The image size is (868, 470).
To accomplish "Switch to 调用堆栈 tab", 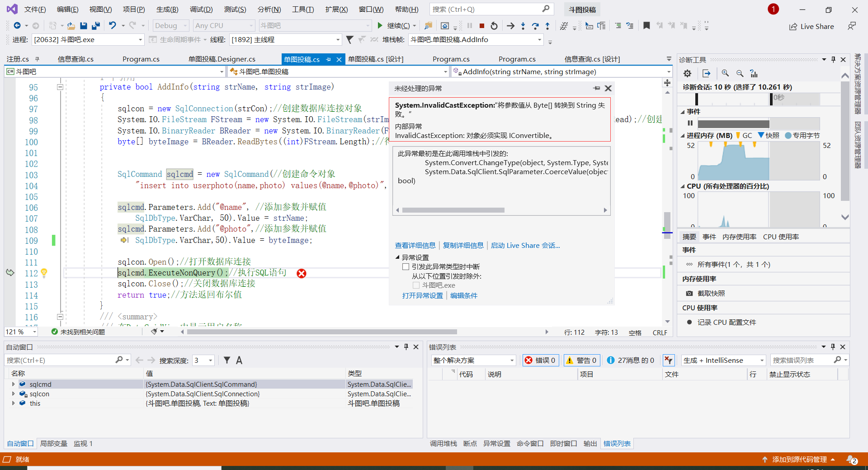I will pyautogui.click(x=443, y=444).
